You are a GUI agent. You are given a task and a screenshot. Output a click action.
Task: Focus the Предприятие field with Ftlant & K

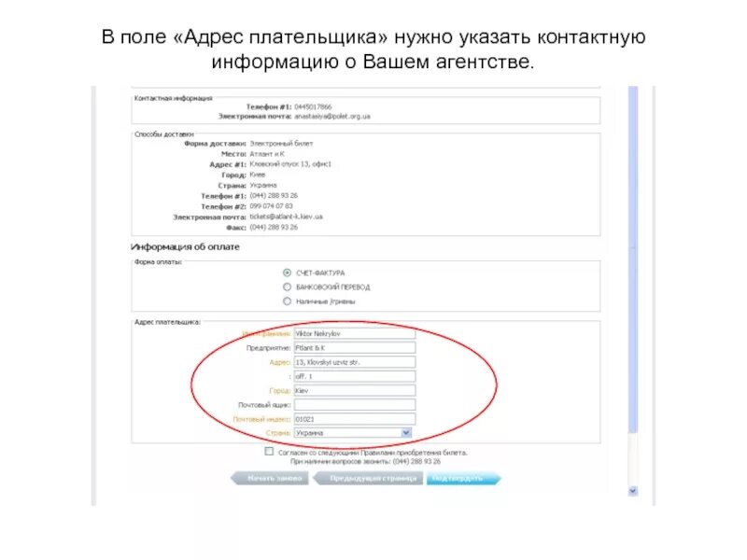coord(355,348)
